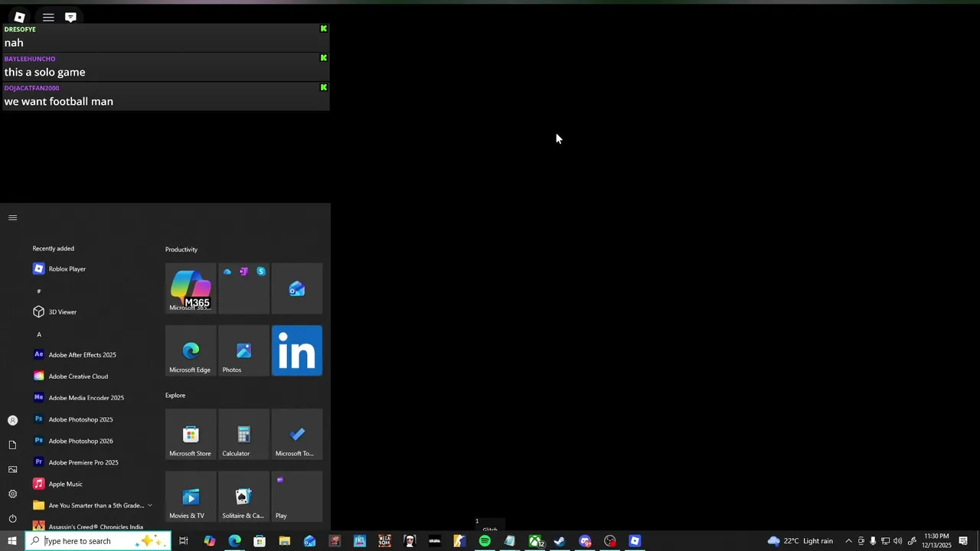Viewport: 980px width, 551px height.
Task: Open Task View from taskbar
Action: pos(184,541)
